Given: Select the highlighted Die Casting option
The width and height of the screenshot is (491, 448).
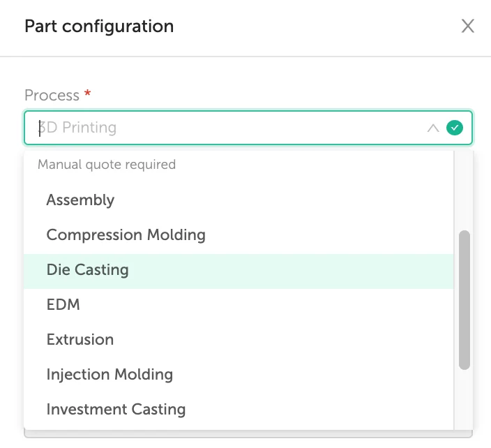Looking at the screenshot, I should tap(239, 270).
